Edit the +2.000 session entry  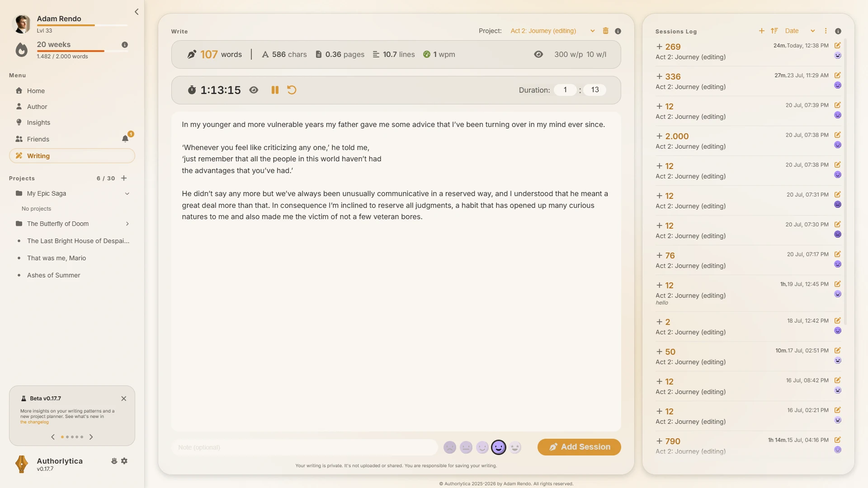[837, 135]
